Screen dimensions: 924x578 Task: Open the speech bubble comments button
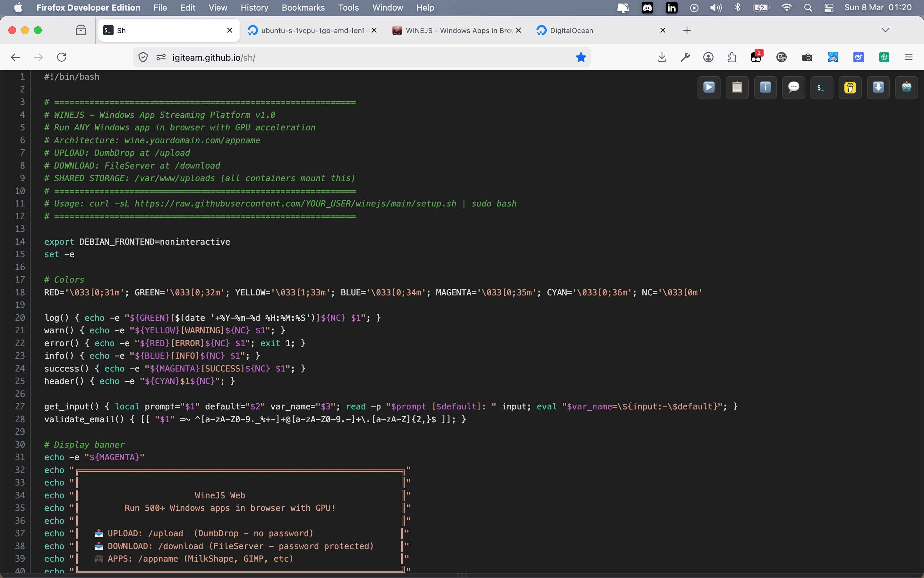coord(793,88)
